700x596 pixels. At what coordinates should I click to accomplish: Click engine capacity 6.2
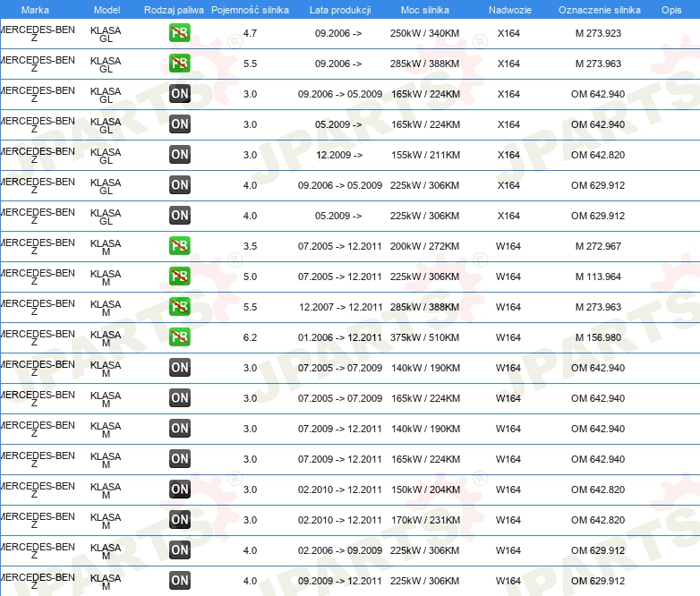(x=250, y=337)
